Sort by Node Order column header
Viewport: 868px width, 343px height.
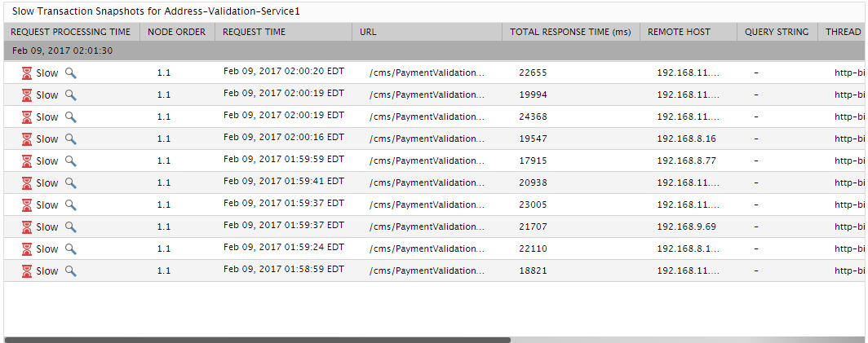177,32
